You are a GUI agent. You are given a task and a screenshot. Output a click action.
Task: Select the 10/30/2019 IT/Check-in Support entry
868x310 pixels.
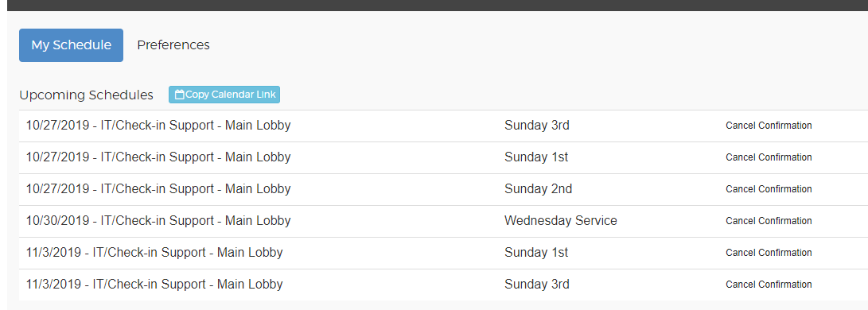(x=158, y=221)
